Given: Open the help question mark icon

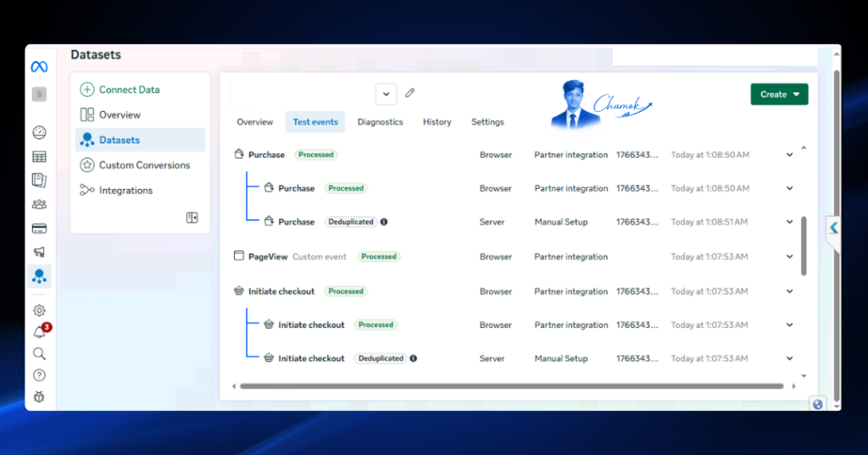Looking at the screenshot, I should pyautogui.click(x=39, y=375).
